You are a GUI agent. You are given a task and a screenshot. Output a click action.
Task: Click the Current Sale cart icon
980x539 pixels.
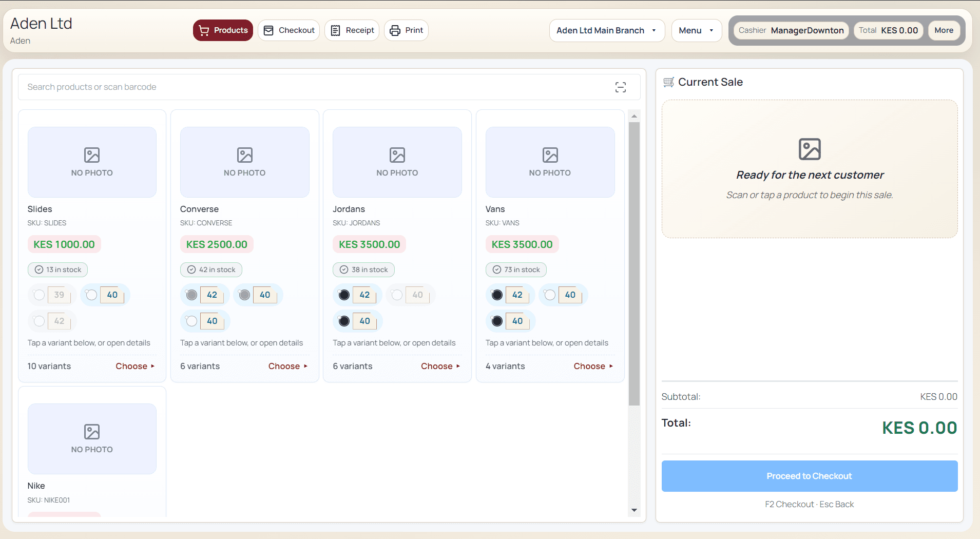coord(668,82)
